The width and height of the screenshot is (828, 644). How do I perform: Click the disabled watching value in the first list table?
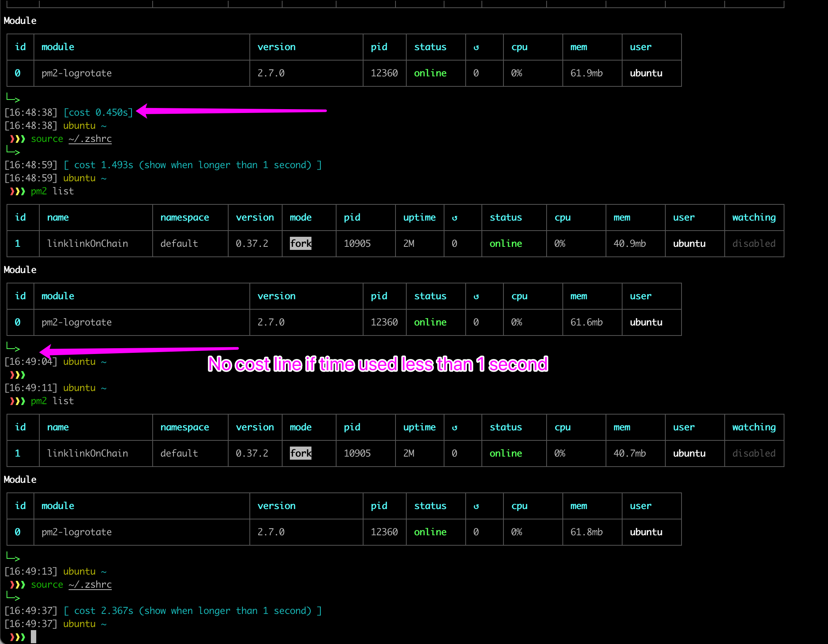(x=754, y=243)
